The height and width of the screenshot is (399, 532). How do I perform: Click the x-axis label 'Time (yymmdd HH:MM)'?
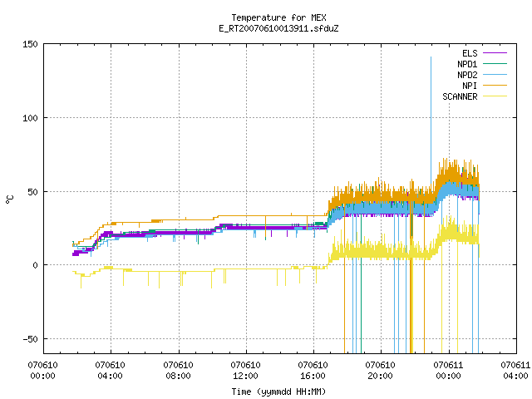[x=278, y=392]
